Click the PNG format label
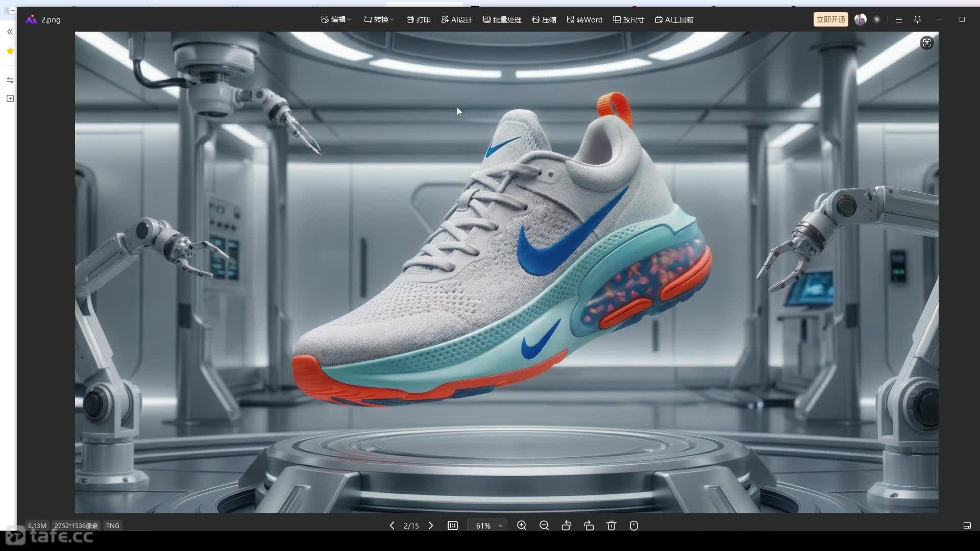Image resolution: width=980 pixels, height=551 pixels. [x=113, y=525]
